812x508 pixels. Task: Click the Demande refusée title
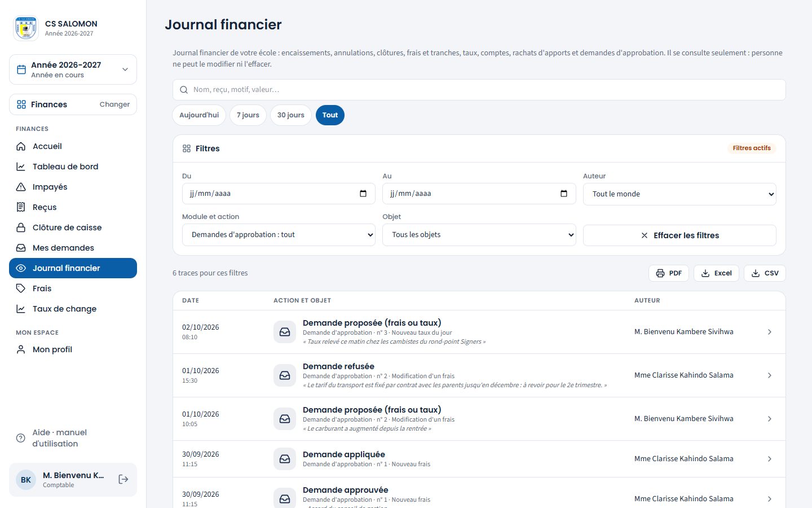tap(338, 366)
